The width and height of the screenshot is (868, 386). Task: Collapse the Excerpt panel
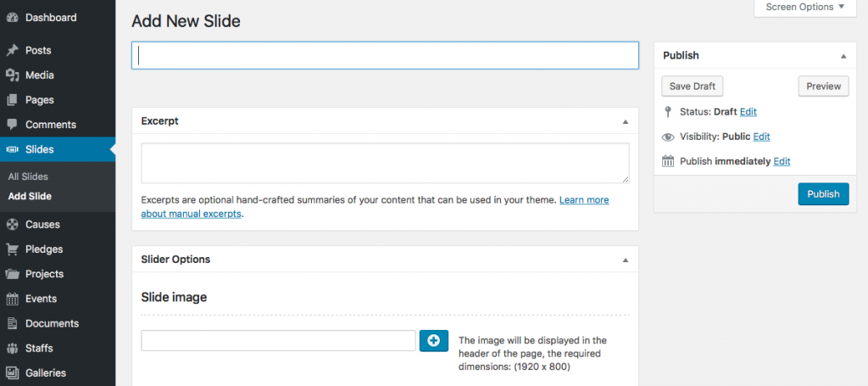(625, 121)
